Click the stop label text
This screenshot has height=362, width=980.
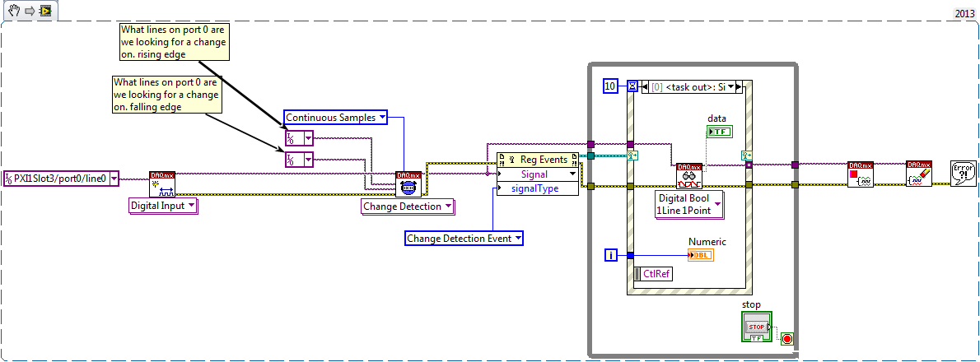tap(750, 304)
